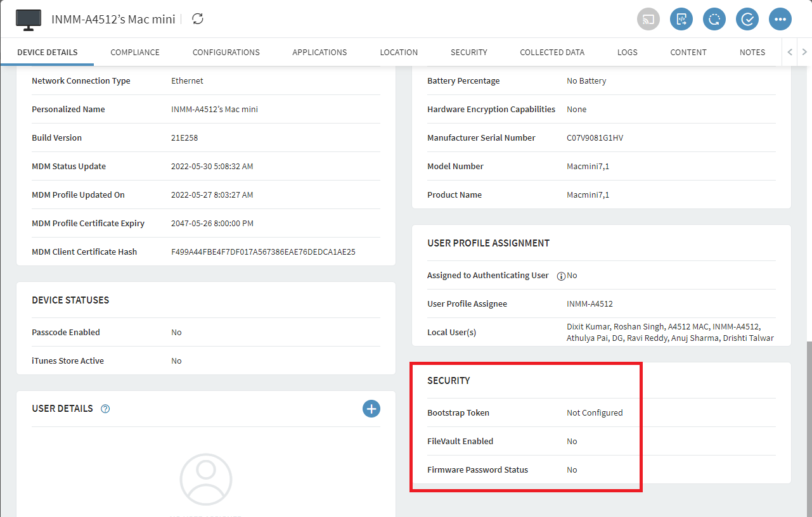Click the circular checkmark icon
The image size is (812, 517).
click(x=747, y=19)
